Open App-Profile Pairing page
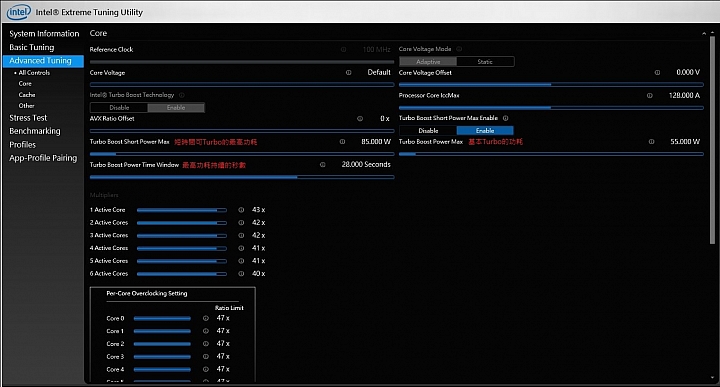This screenshot has width=720, height=387. point(43,158)
